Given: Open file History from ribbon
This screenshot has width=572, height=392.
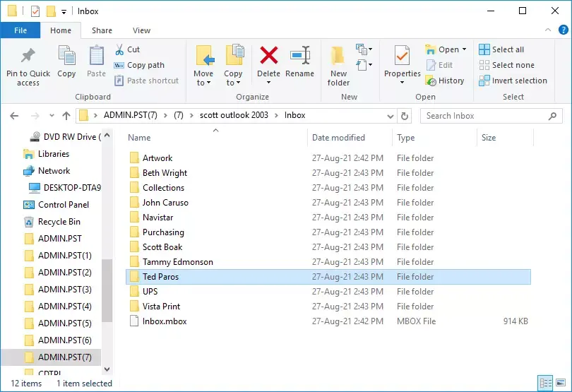Looking at the screenshot, I should pyautogui.click(x=445, y=81).
